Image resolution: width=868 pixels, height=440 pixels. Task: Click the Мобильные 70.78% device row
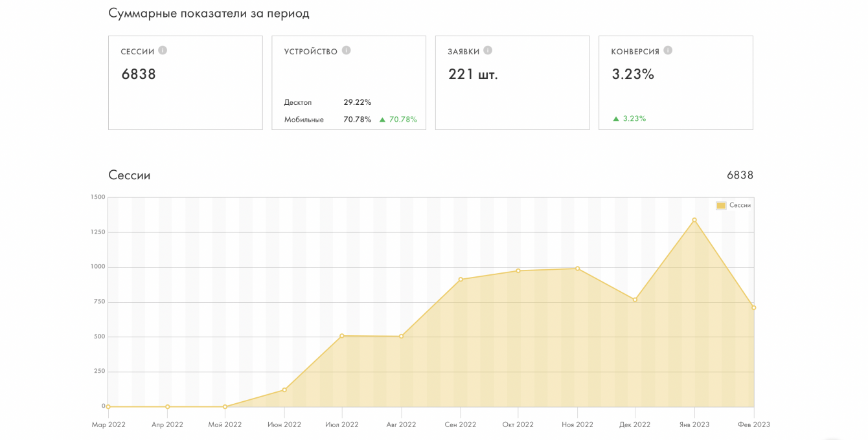pyautogui.click(x=327, y=120)
